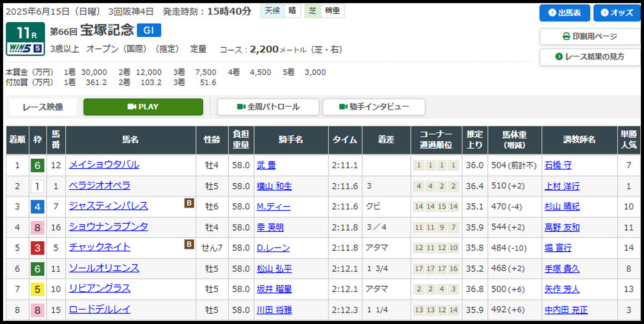Open trainer 中内田 充正 profile
The height and width of the screenshot is (324, 644).
566,310
